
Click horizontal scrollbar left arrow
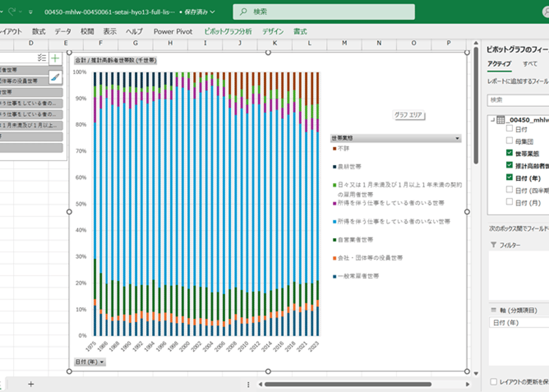(x=260, y=384)
